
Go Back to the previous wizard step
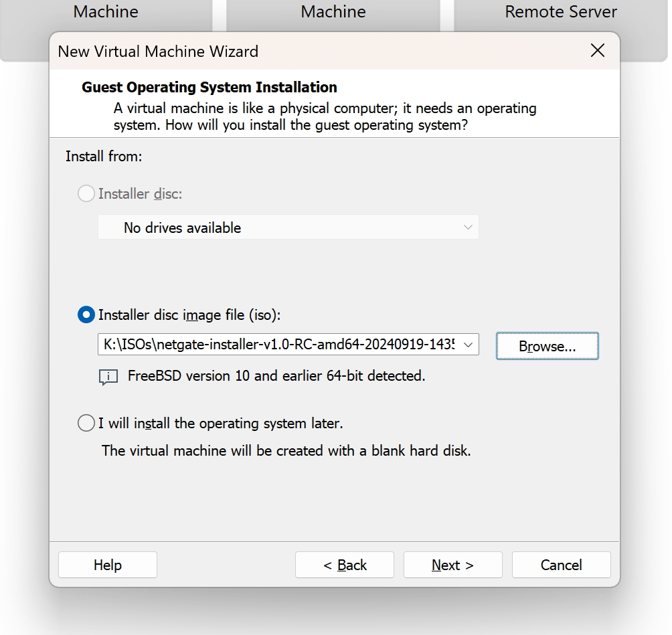345,565
